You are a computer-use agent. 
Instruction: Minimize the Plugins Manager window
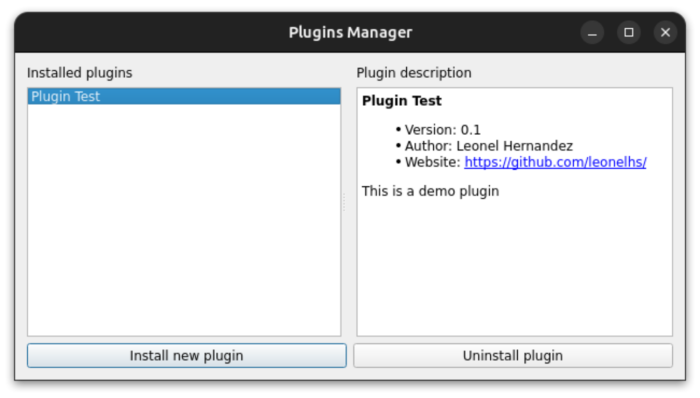(592, 33)
